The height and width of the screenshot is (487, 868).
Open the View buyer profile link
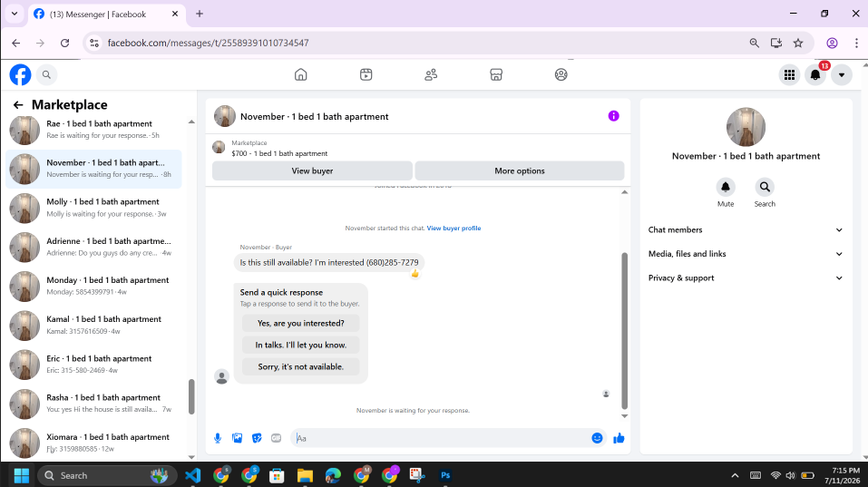pyautogui.click(x=454, y=228)
